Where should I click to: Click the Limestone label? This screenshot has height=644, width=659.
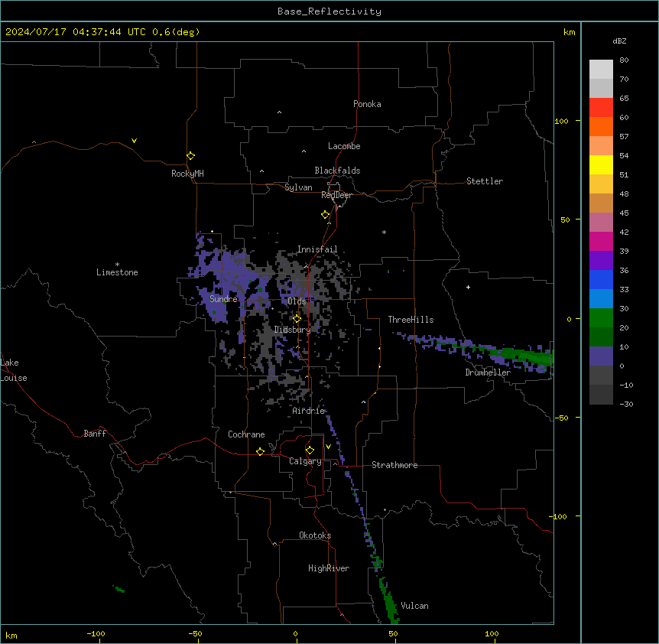click(117, 272)
